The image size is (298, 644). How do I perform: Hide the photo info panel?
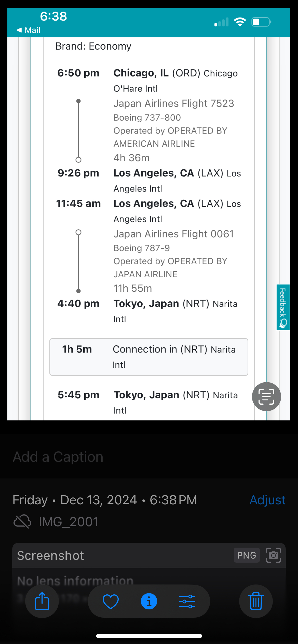tap(149, 601)
